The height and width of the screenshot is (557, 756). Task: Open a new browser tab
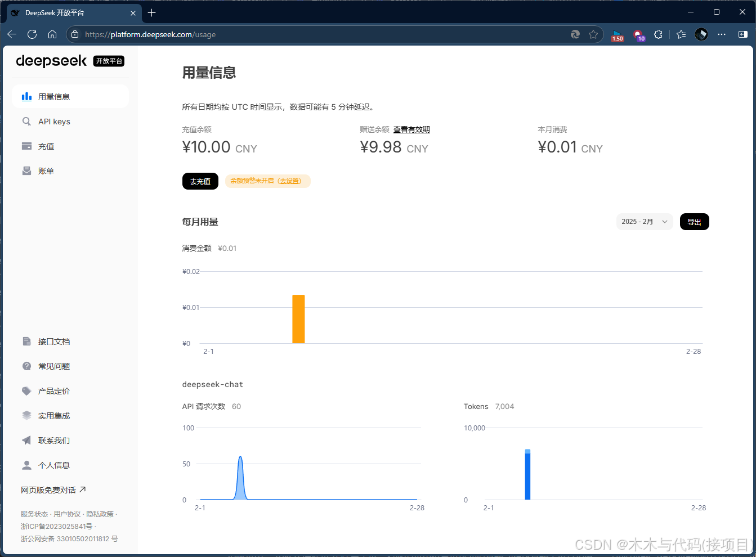click(x=151, y=12)
